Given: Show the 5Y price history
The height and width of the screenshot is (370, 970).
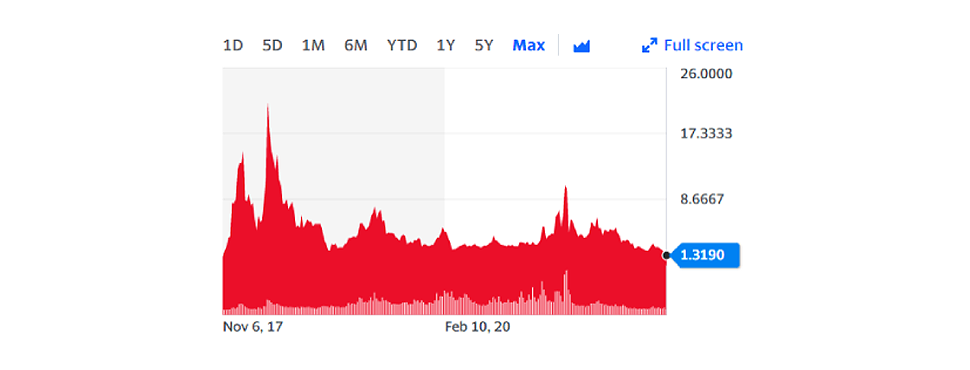Looking at the screenshot, I should (484, 45).
